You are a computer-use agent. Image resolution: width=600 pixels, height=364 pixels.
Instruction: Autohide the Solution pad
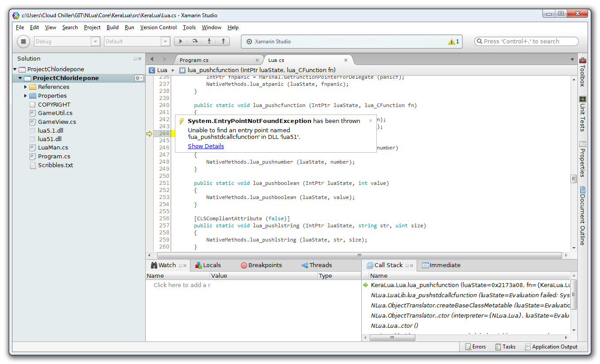[135, 58]
